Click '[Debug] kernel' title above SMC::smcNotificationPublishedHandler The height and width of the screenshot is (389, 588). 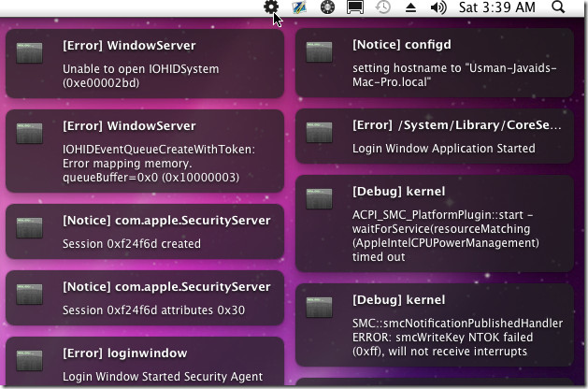(398, 300)
